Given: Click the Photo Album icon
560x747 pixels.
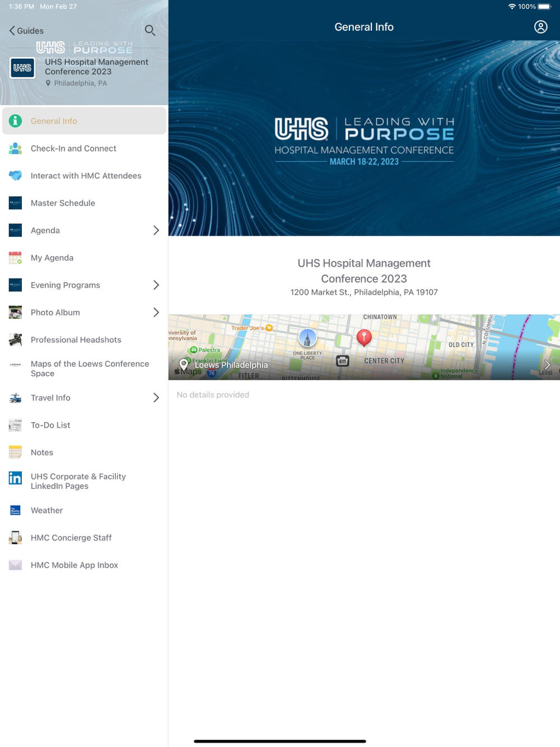Looking at the screenshot, I should 16,312.
